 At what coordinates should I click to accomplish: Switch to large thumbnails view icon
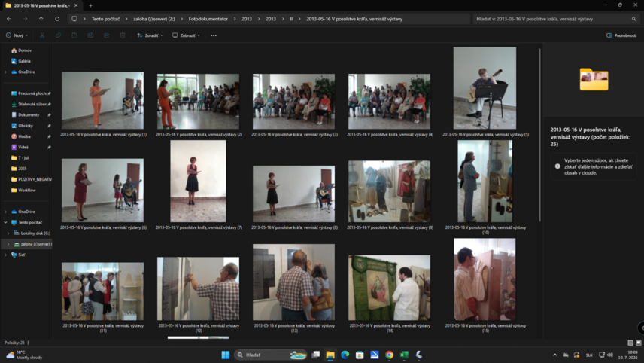[639, 343]
